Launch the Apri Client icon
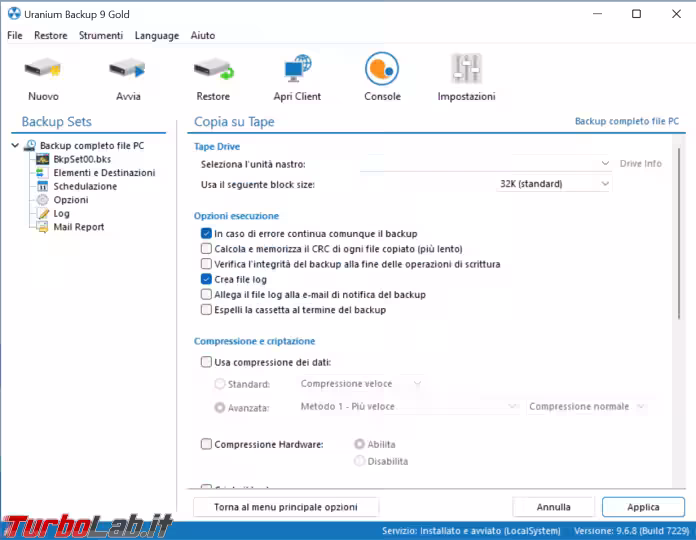 pyautogui.click(x=297, y=68)
